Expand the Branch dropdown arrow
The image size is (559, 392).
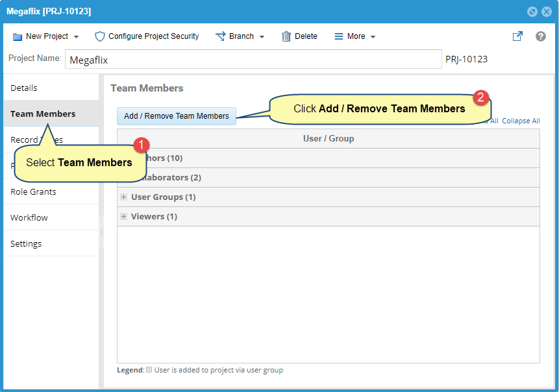pyautogui.click(x=262, y=37)
